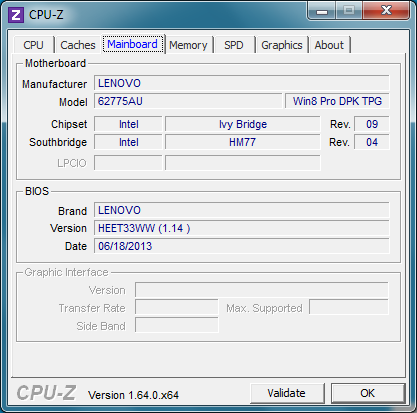The height and width of the screenshot is (413, 417).
Task: Click the OK button
Action: point(368,393)
